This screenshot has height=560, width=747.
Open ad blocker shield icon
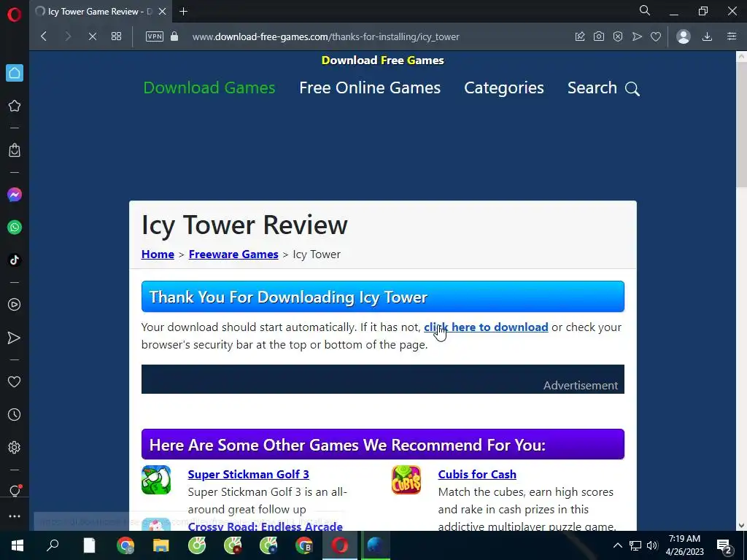(x=618, y=36)
